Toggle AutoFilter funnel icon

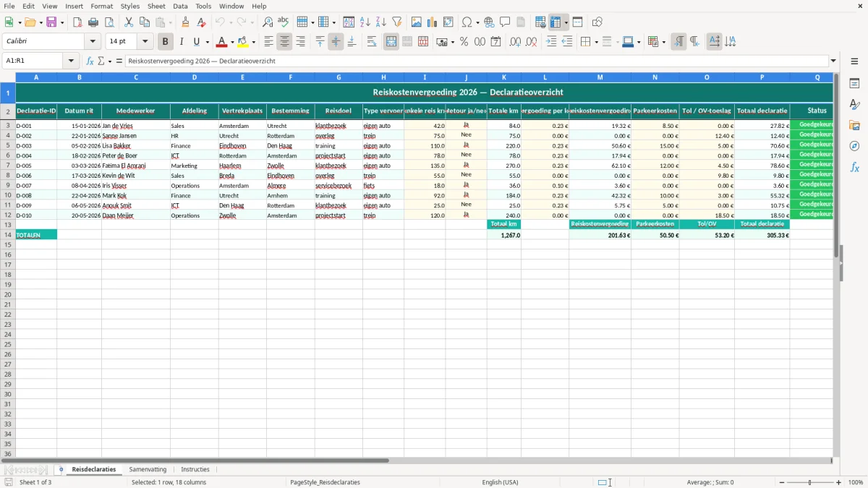point(397,22)
